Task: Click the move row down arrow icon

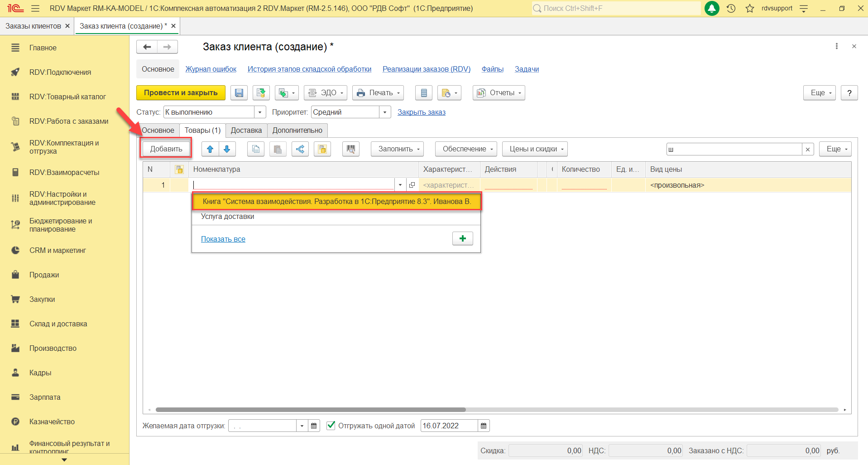Action: tap(227, 149)
